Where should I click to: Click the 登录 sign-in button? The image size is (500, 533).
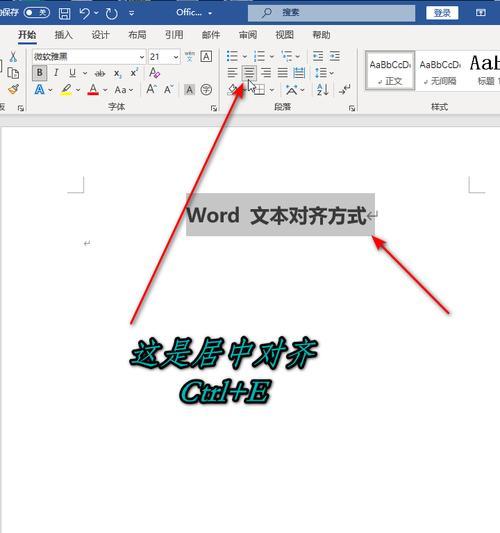click(x=442, y=13)
